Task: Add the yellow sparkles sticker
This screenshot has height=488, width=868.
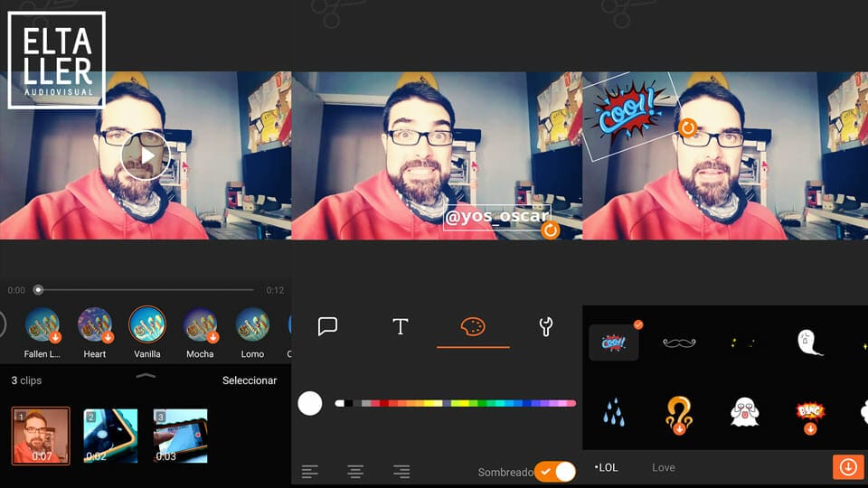Action: pos(743,343)
